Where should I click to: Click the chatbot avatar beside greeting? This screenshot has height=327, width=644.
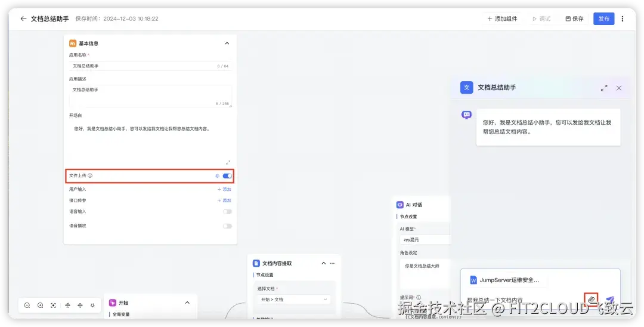tap(466, 115)
